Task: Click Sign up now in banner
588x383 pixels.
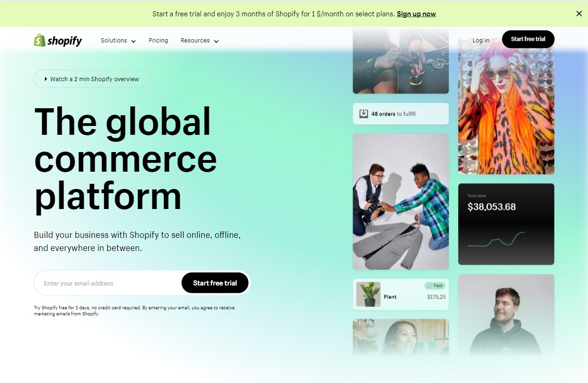Action: [416, 14]
